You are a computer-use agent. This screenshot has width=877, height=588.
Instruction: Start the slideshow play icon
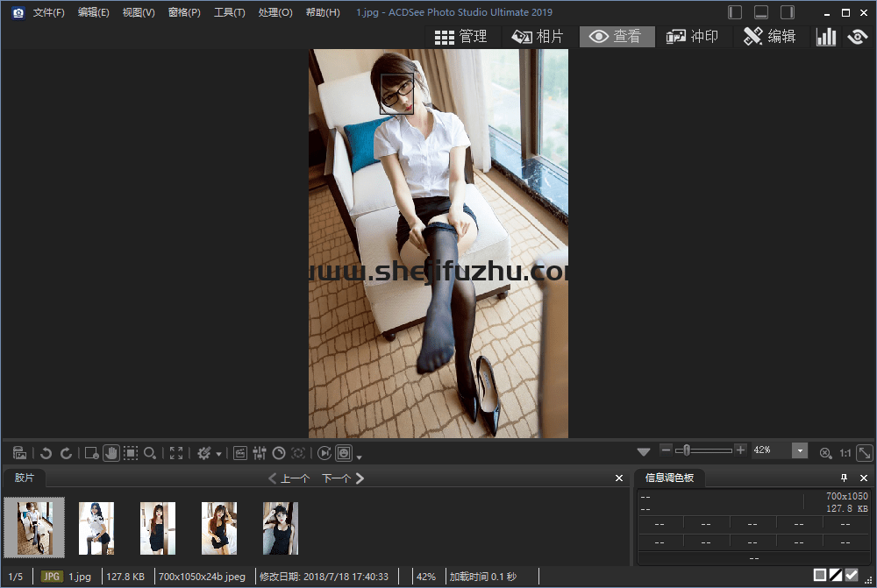(x=324, y=453)
